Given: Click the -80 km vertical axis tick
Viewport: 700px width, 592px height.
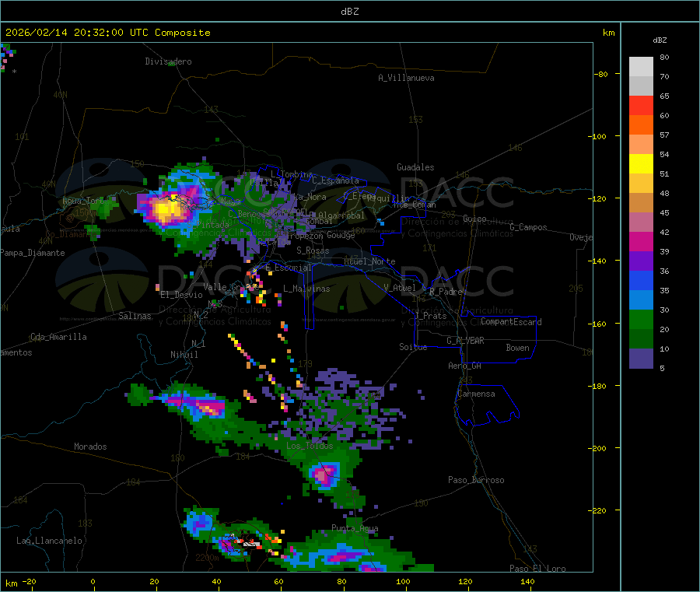Looking at the screenshot, I should point(601,74).
